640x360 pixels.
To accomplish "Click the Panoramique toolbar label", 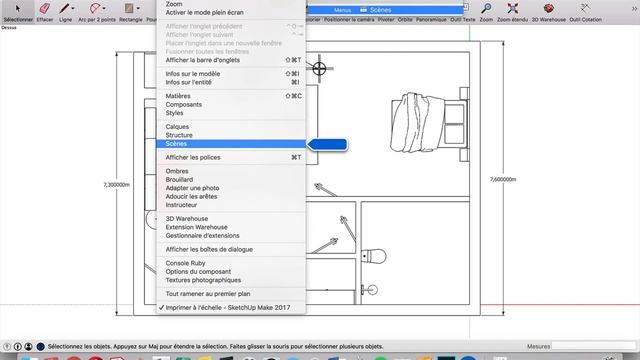I will tap(431, 19).
